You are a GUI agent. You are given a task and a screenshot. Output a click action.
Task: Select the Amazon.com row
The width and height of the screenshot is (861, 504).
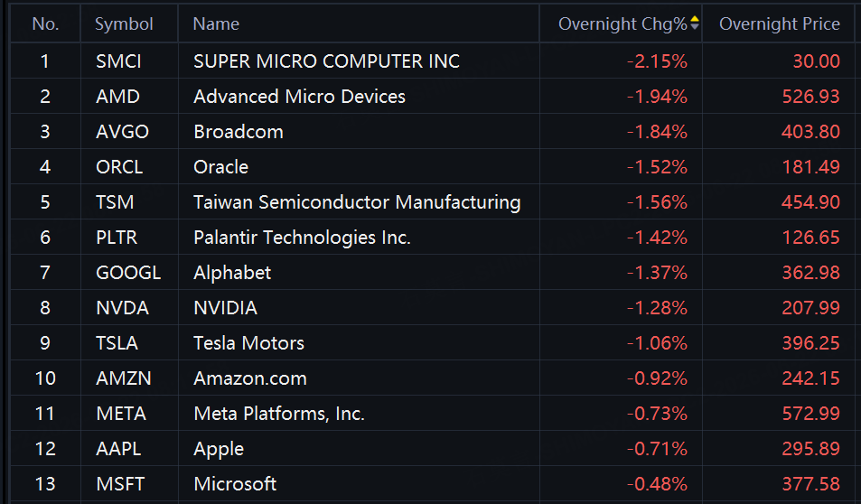tap(433, 378)
